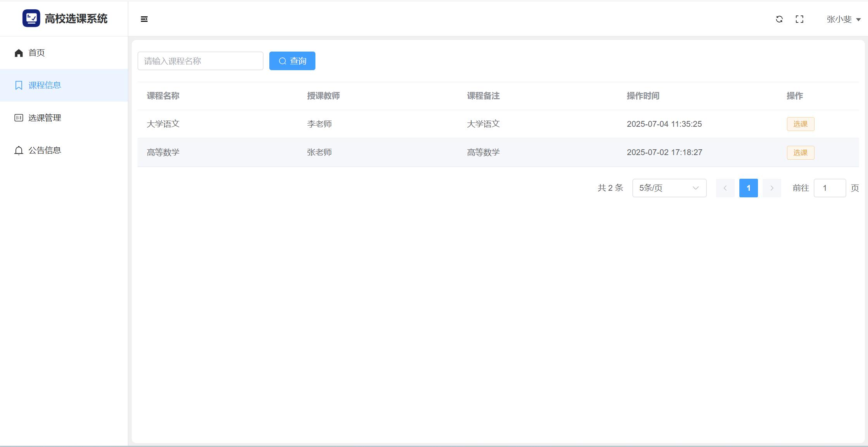Click the bookmark icon beside 课程信息
The width and height of the screenshot is (868, 447).
[x=19, y=85]
